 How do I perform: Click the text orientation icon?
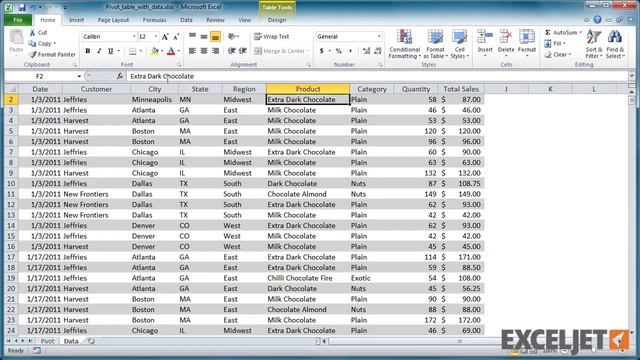pos(232,36)
